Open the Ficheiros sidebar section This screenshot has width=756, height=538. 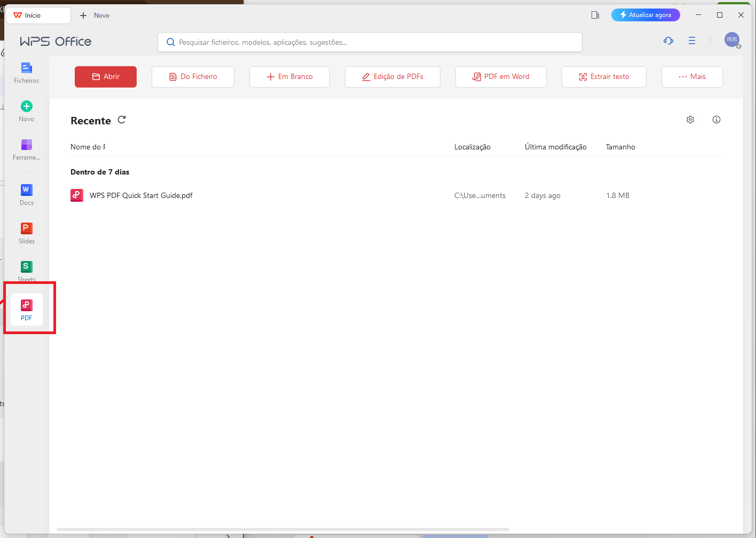coord(27,73)
